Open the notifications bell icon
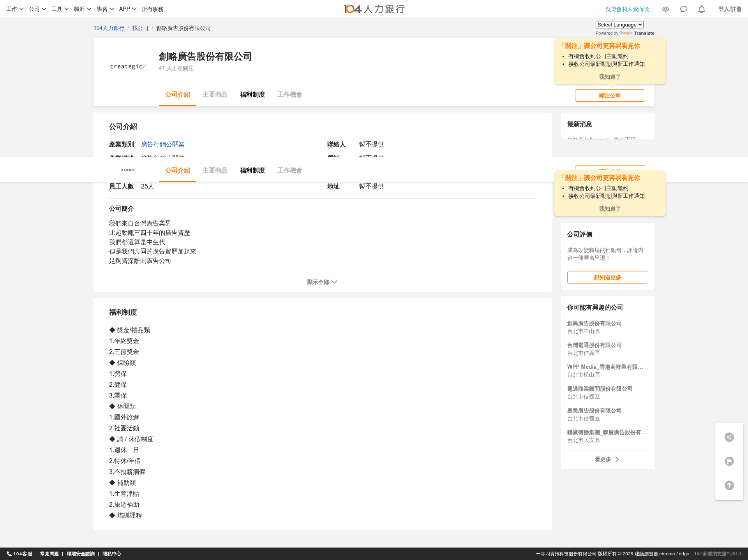 click(x=702, y=9)
